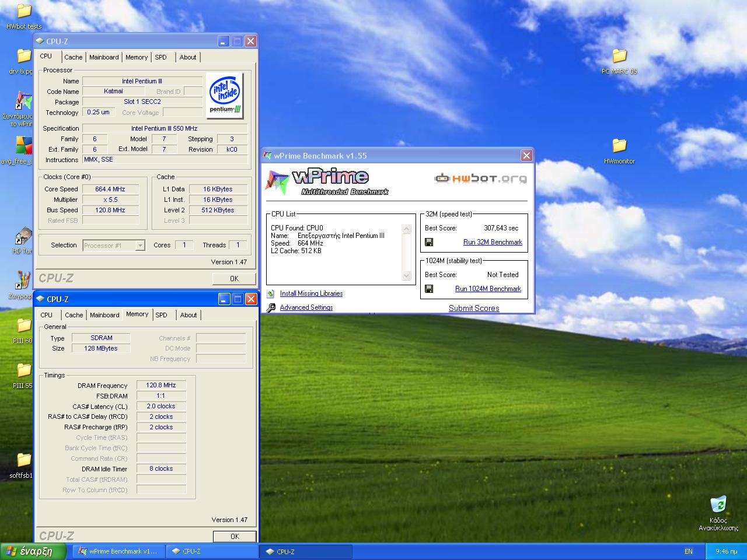Click the save icon next to Run 1024M Benchmark

click(429, 289)
